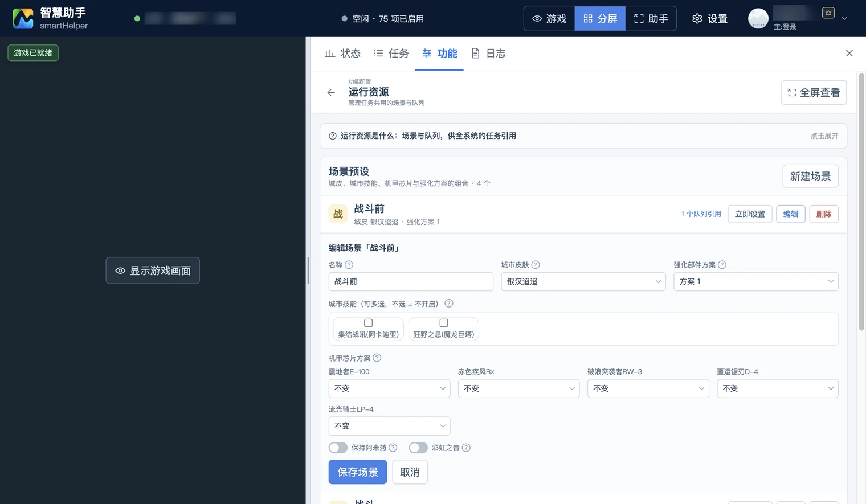Click the split-pane divider handle
This screenshot has width=866, height=504.
click(308, 271)
